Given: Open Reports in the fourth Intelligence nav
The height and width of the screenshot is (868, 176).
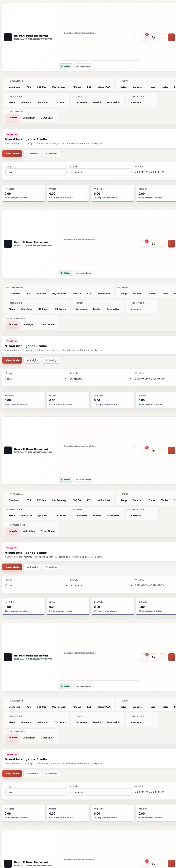Looking at the screenshot, I should (x=13, y=738).
